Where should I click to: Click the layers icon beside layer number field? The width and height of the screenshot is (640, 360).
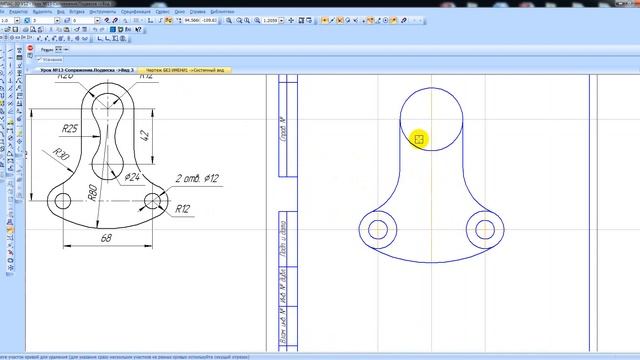tap(67, 20)
